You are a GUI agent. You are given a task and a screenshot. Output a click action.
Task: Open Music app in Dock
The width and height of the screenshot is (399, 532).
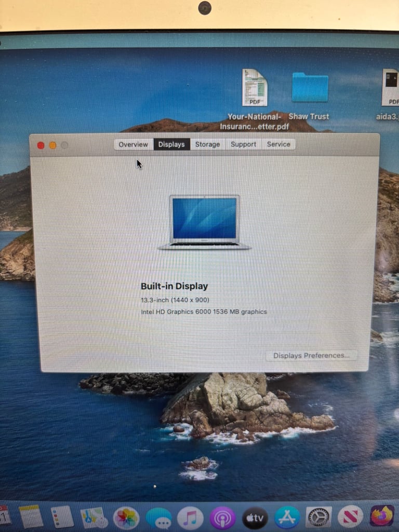[x=190, y=518]
